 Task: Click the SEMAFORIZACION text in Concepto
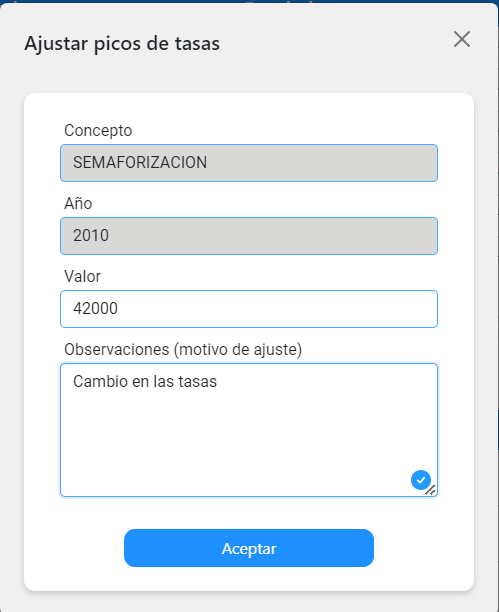click(140, 162)
